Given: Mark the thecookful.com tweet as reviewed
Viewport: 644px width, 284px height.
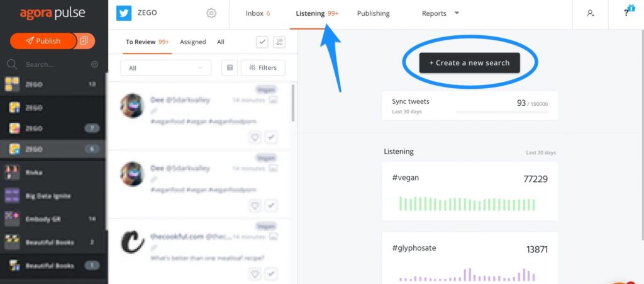Looking at the screenshot, I should (x=270, y=274).
